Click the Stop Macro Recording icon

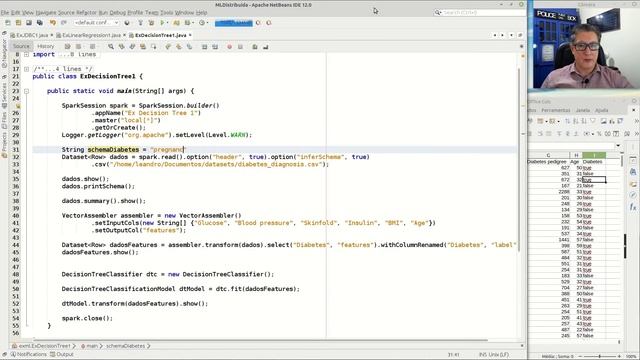tap(240, 47)
